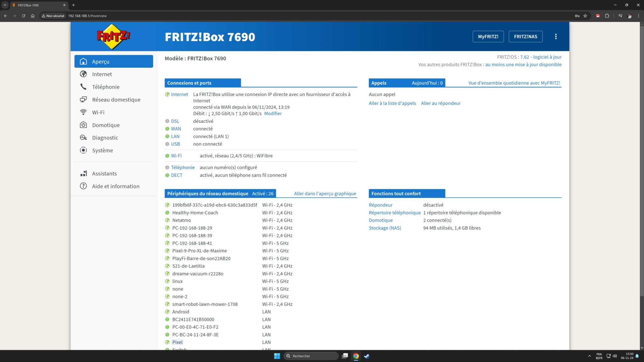Open the browser extensions puzzle icon

point(607,16)
